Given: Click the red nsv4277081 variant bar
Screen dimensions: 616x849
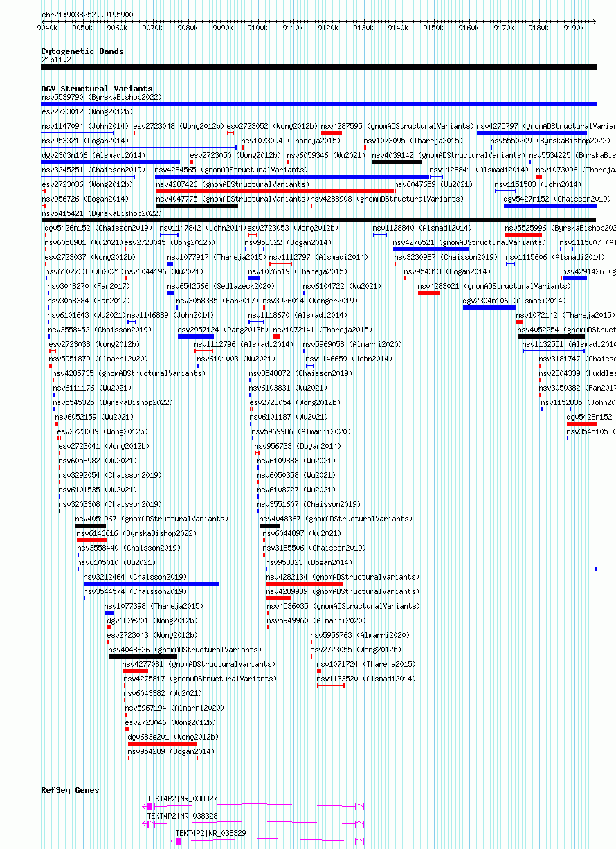Looking at the screenshot, I should pos(135,671).
